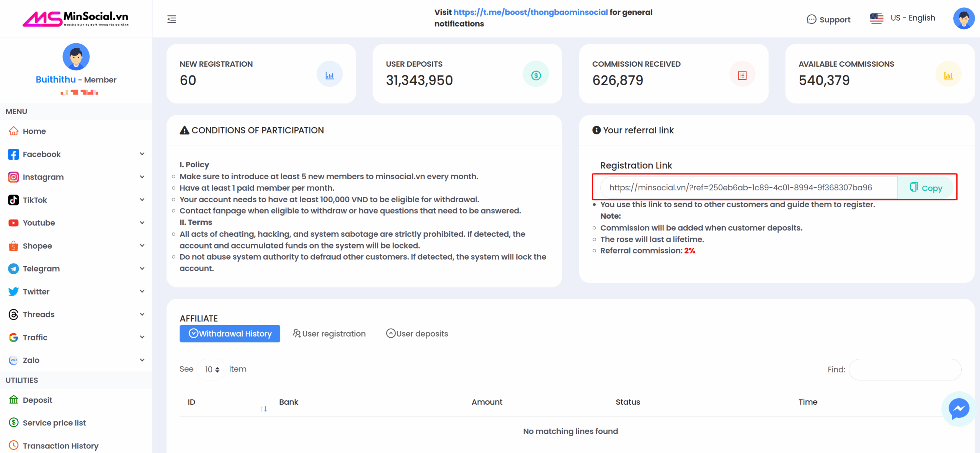Open the t.me thongbaominsocial Telegram link

[x=531, y=12]
